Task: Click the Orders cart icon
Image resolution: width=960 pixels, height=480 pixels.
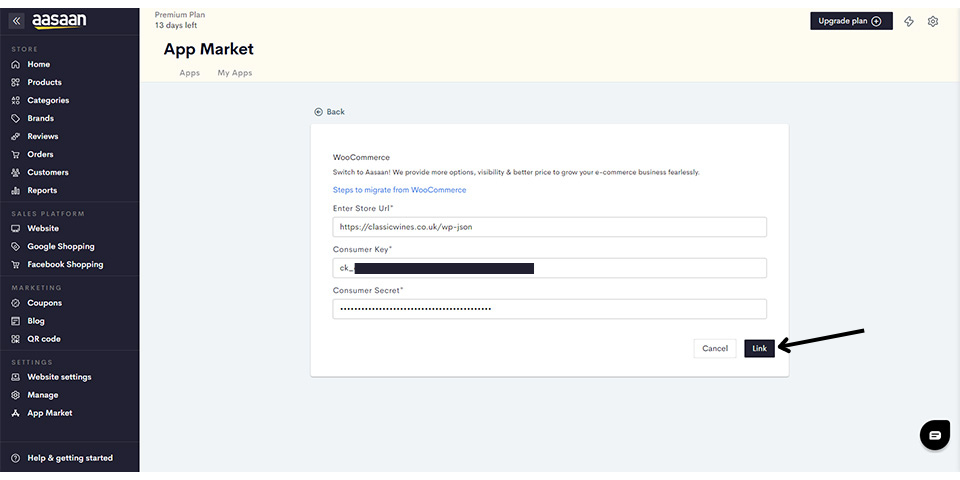Action: point(16,154)
